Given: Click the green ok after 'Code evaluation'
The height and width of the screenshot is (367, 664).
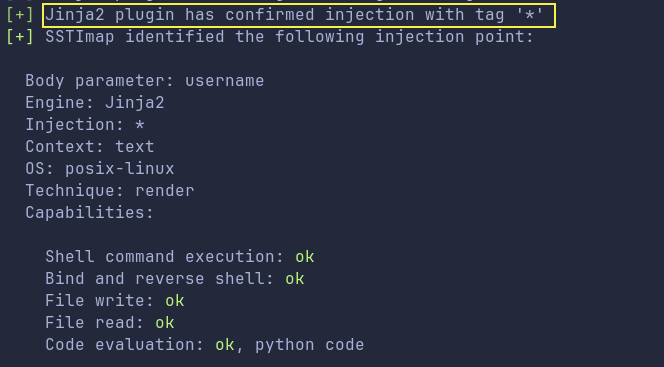Looking at the screenshot, I should click(225, 345).
